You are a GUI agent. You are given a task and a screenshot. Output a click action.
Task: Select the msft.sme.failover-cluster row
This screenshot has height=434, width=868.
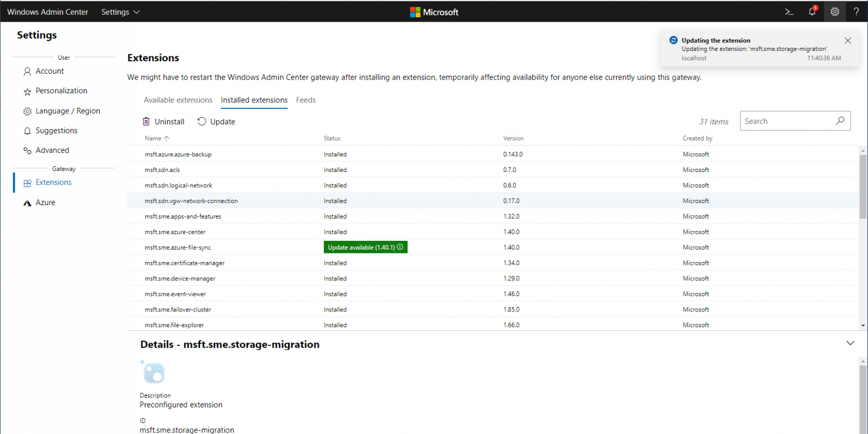tap(493, 309)
